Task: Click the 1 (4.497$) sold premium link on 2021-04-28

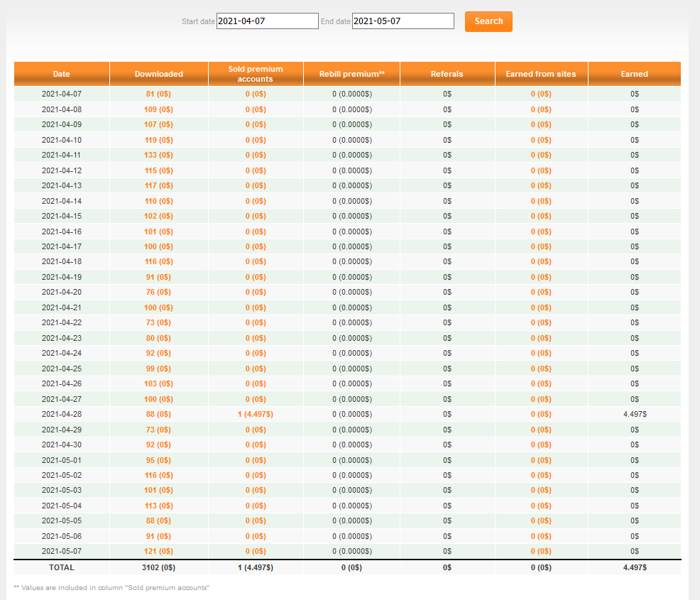Action: click(x=256, y=414)
